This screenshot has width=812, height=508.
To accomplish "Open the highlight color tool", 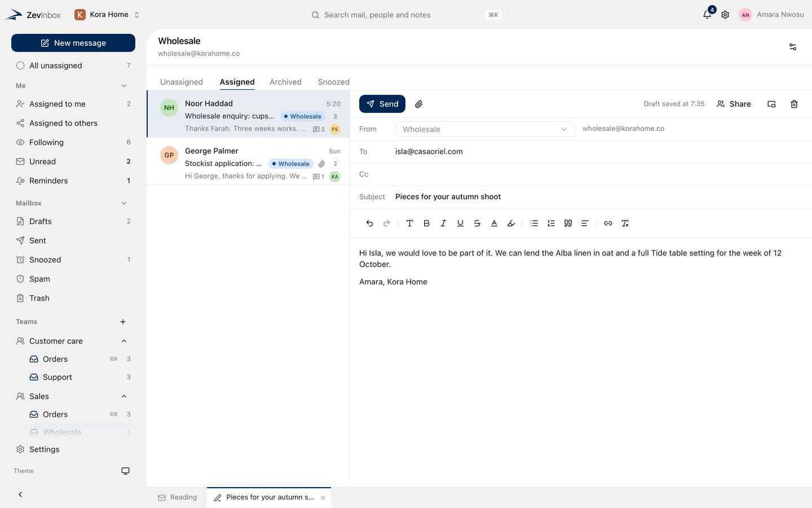I will [x=511, y=224].
